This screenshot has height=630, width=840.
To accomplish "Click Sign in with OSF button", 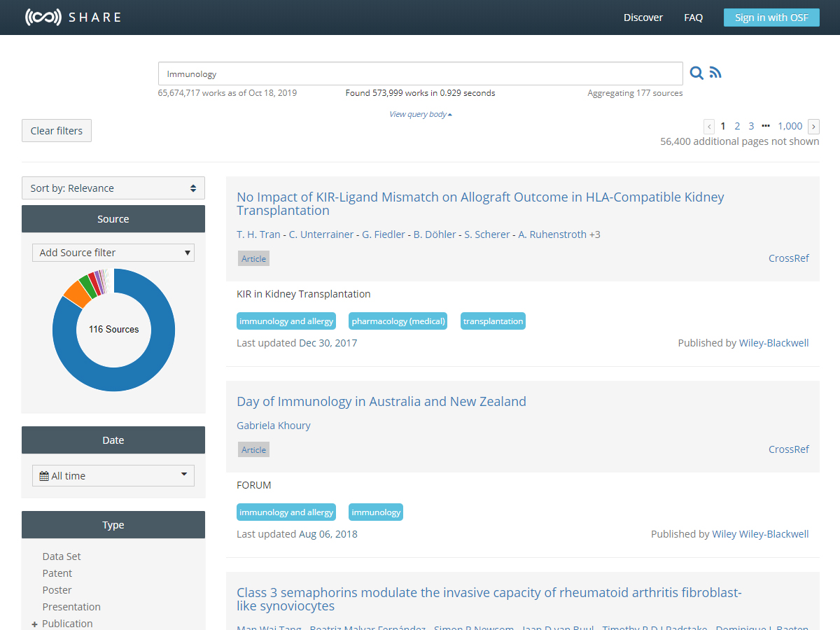I will [771, 17].
